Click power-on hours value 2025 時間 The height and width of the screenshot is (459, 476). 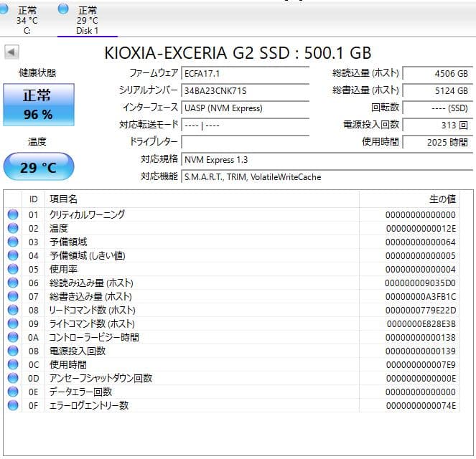point(438,142)
